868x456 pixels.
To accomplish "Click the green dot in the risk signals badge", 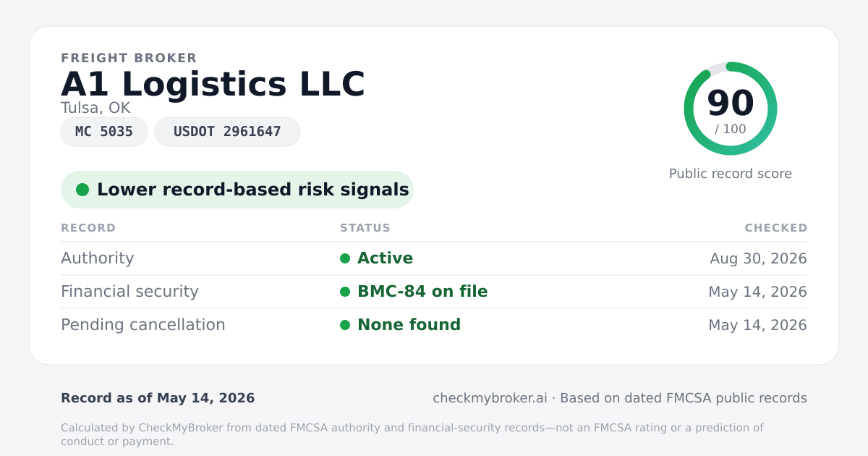I will [x=82, y=190].
